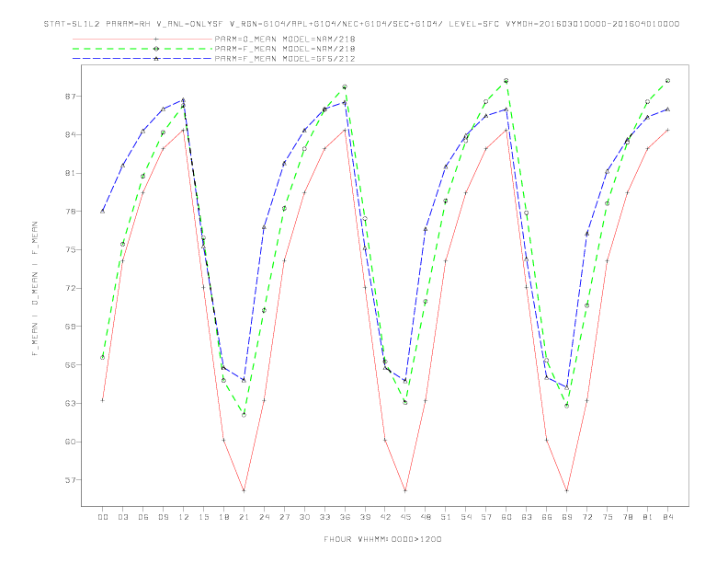728x563 pixels.
Task: Click y-axis tick label 66
Action: (70, 365)
